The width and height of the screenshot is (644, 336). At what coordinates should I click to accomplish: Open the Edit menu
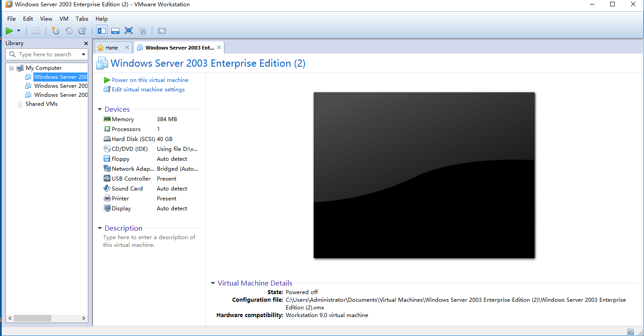(x=28, y=18)
